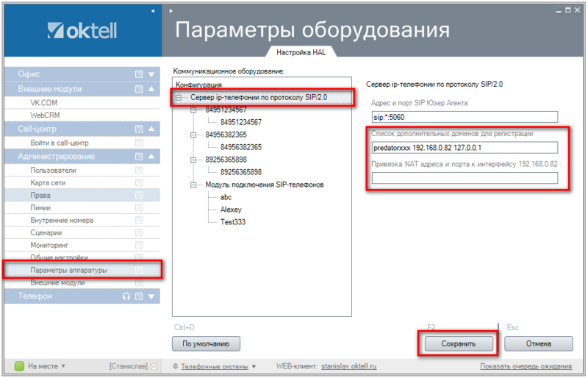
Task: Click the help icon next to Call-центр header
Action: (138, 129)
